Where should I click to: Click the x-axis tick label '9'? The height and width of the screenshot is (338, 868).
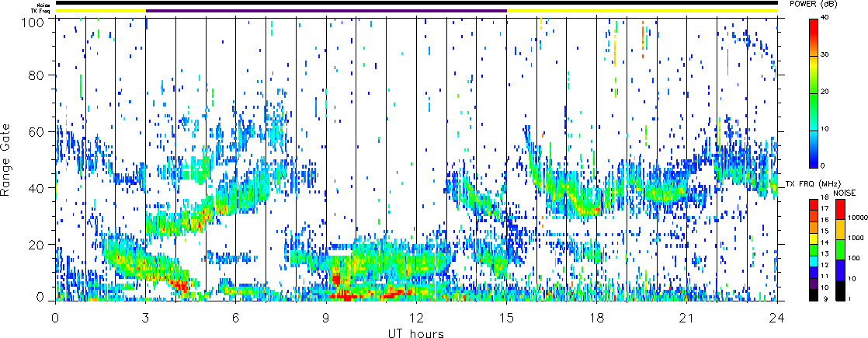[326, 316]
